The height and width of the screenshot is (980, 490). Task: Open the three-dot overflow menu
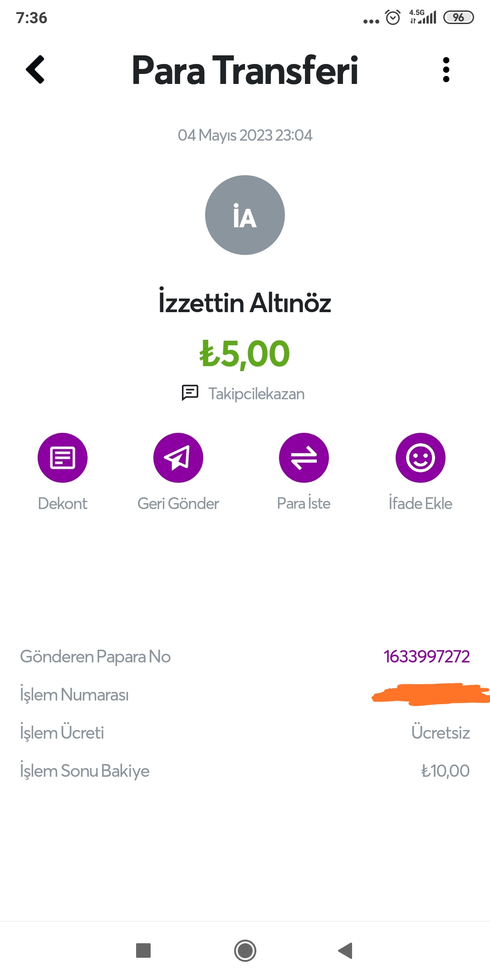coord(446,70)
